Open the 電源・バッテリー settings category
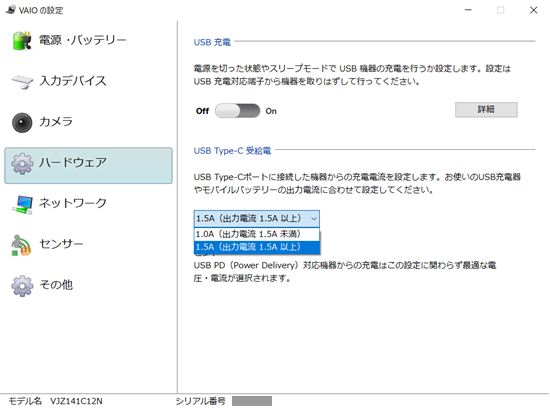The image size is (550, 408). (88, 41)
